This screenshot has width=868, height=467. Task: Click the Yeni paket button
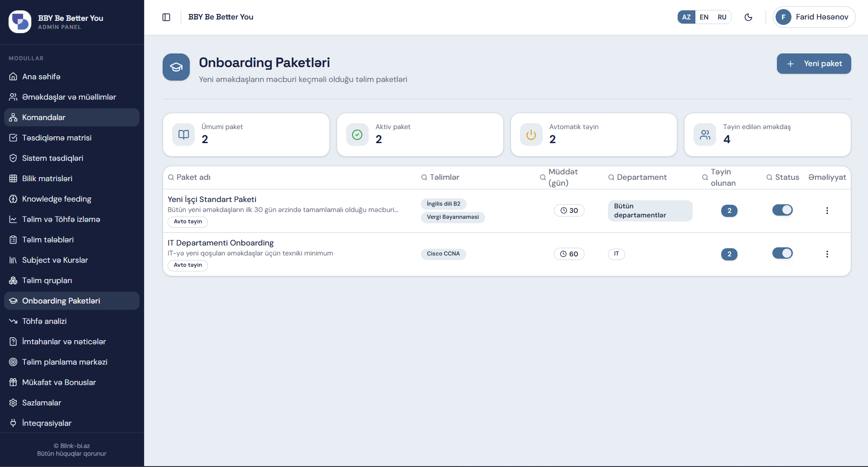[814, 64]
